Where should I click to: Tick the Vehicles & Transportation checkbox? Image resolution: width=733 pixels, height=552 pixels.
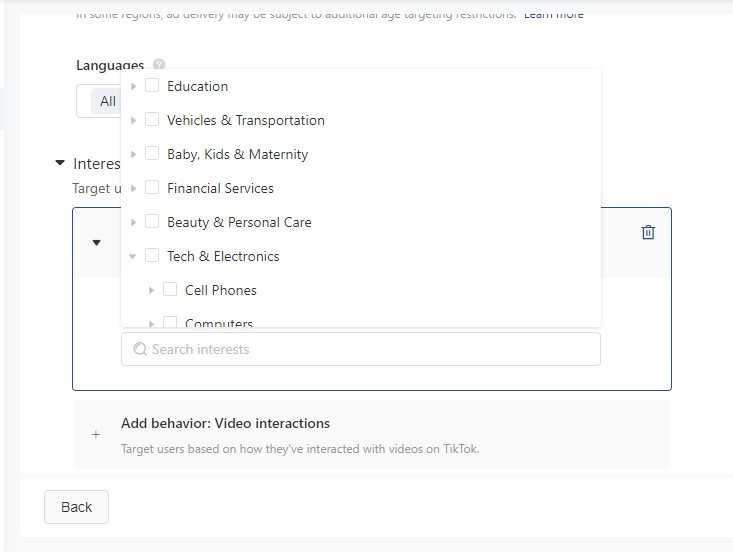(152, 120)
